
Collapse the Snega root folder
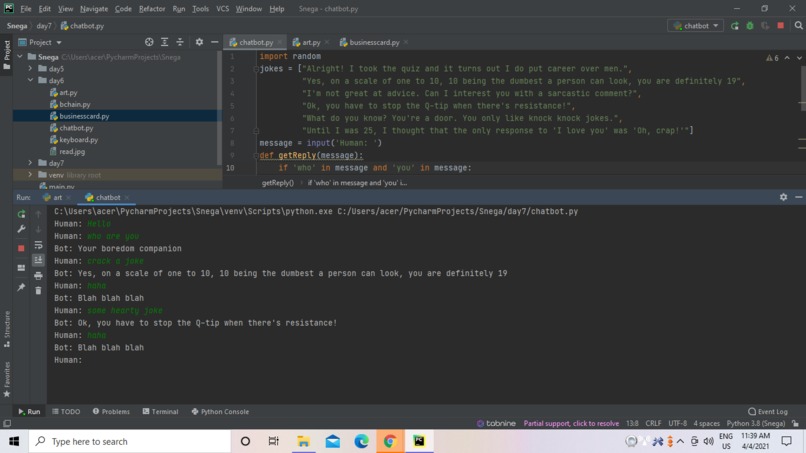click(20, 57)
